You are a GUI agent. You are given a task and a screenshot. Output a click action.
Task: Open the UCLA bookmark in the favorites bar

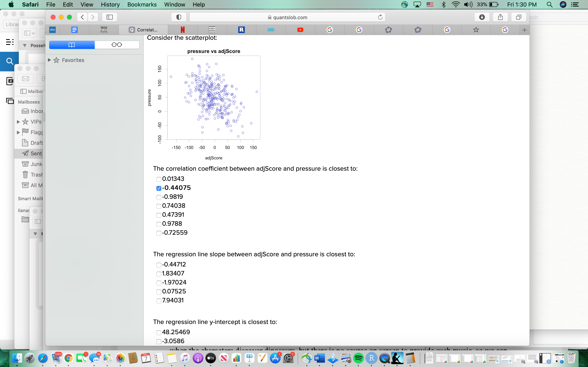52,30
